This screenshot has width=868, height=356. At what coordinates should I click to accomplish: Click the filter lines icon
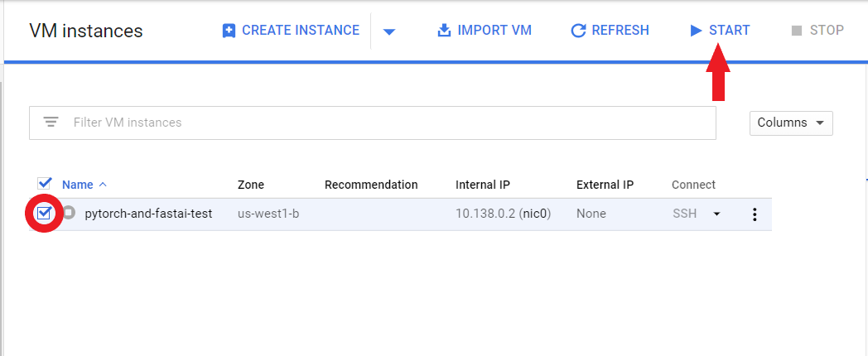[51, 123]
